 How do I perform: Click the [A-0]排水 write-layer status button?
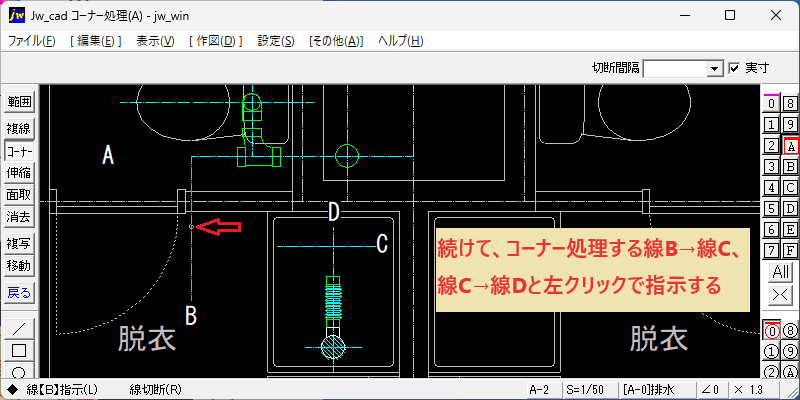tap(656, 390)
